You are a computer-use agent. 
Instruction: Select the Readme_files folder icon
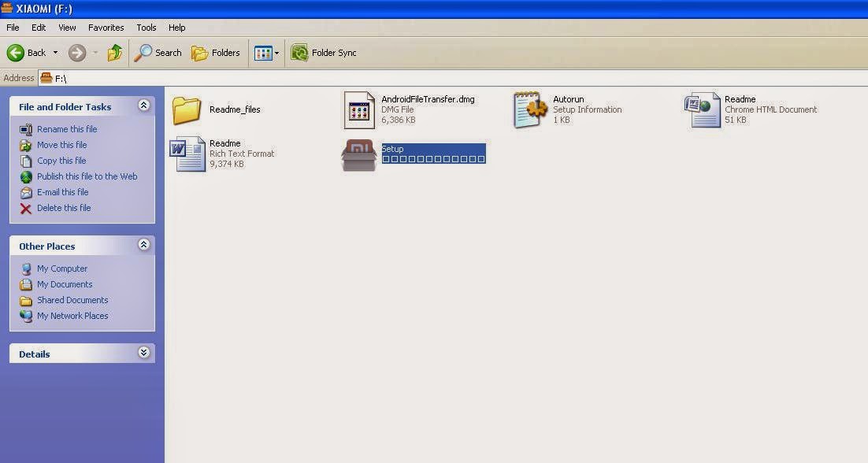tap(187, 110)
